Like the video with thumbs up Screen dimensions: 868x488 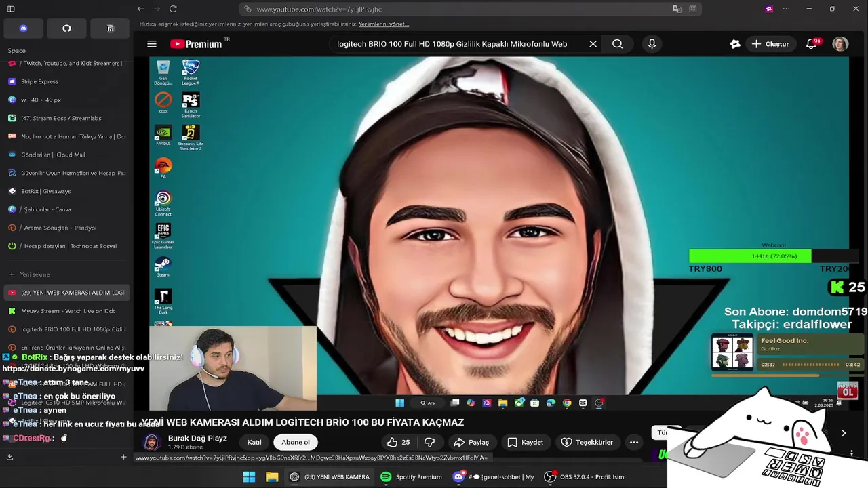coord(398,442)
